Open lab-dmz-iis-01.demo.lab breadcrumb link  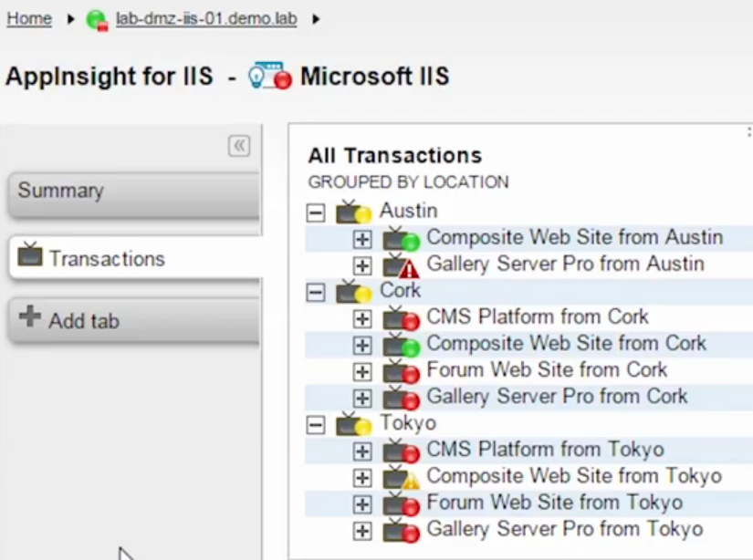point(206,19)
